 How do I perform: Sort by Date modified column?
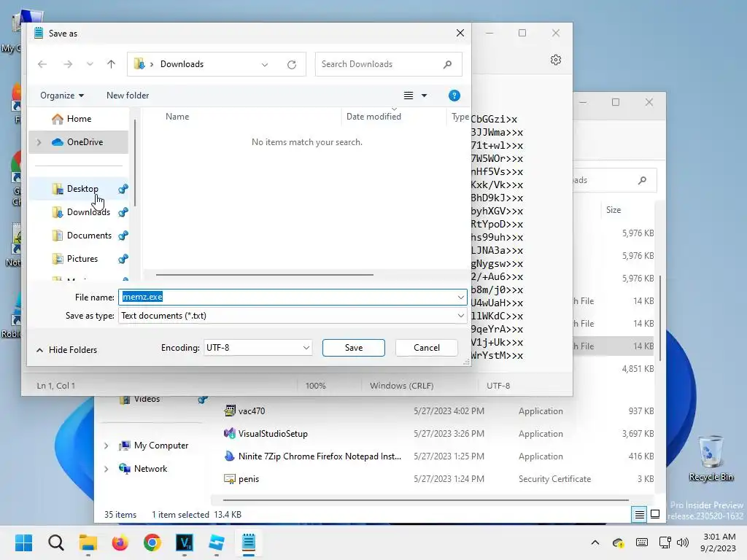point(373,117)
